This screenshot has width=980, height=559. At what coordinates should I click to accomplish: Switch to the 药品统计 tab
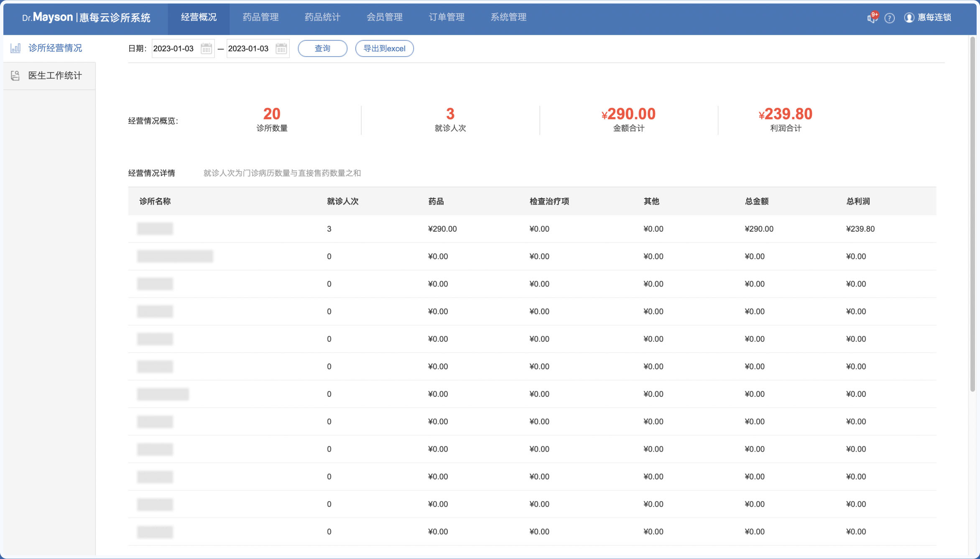click(x=322, y=17)
